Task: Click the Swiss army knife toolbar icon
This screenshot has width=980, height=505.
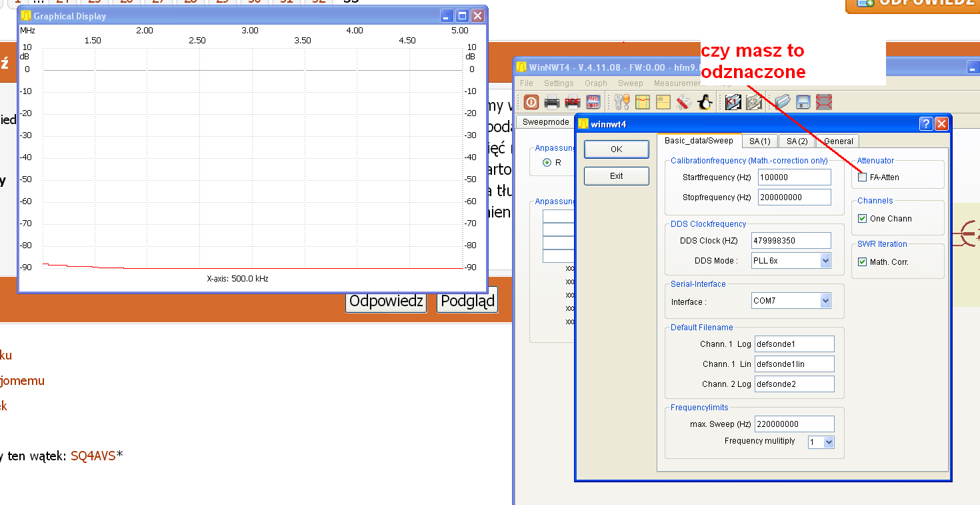Action: [683, 102]
